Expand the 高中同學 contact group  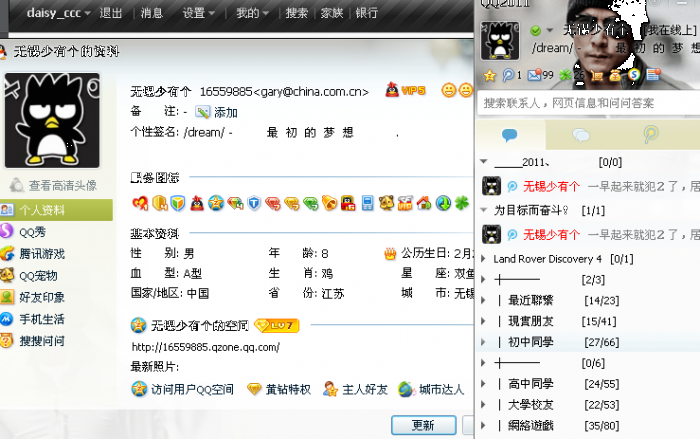coord(483,384)
